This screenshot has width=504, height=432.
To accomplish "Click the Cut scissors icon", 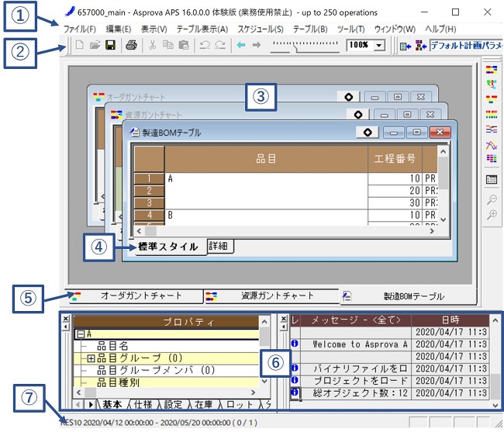I will 153,45.
